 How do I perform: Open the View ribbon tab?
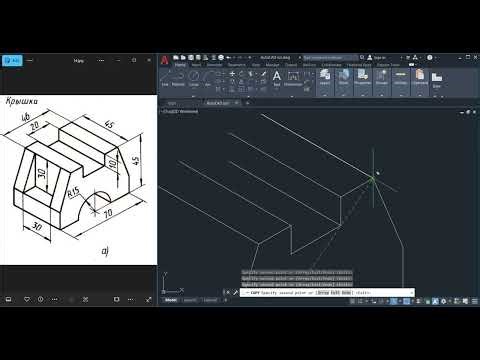click(256, 65)
